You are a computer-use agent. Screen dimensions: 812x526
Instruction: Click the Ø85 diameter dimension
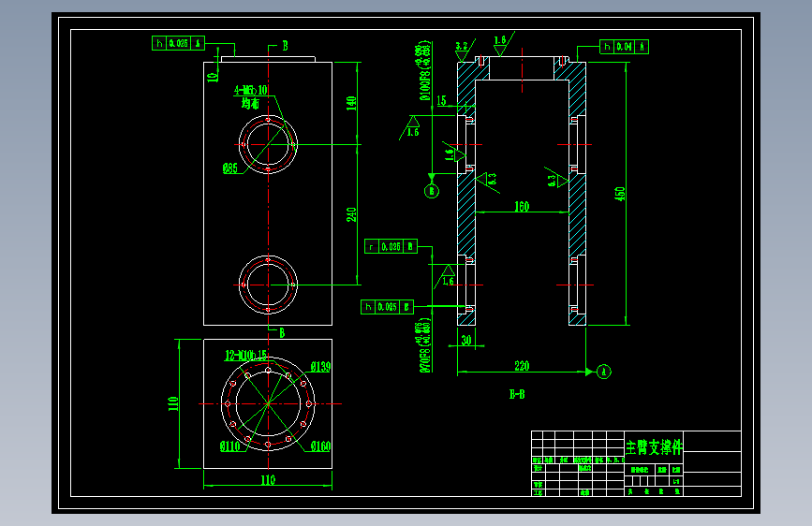(x=230, y=168)
